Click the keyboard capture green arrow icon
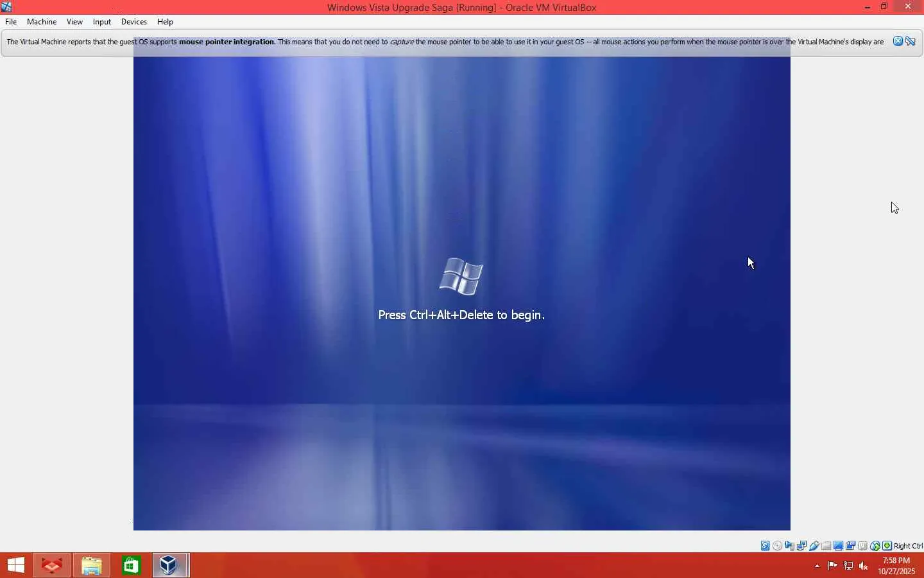Image resolution: width=924 pixels, height=578 pixels. click(887, 546)
